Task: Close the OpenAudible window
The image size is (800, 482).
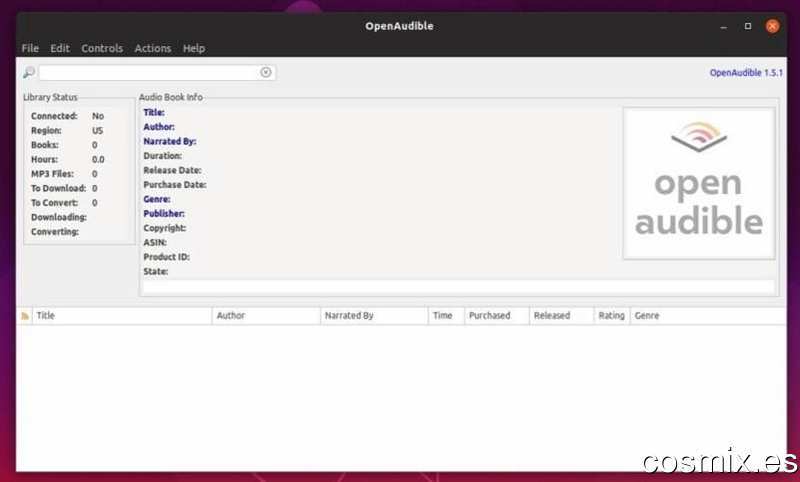Action: pyautogui.click(x=772, y=26)
